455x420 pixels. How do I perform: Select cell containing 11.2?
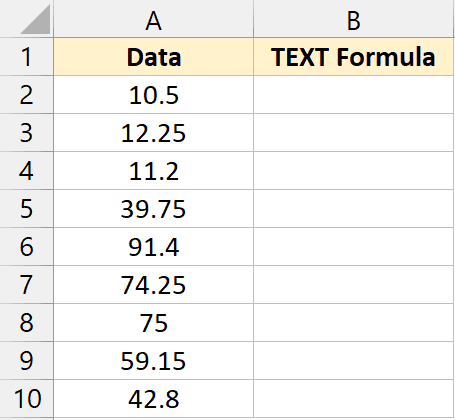pyautogui.click(x=154, y=171)
